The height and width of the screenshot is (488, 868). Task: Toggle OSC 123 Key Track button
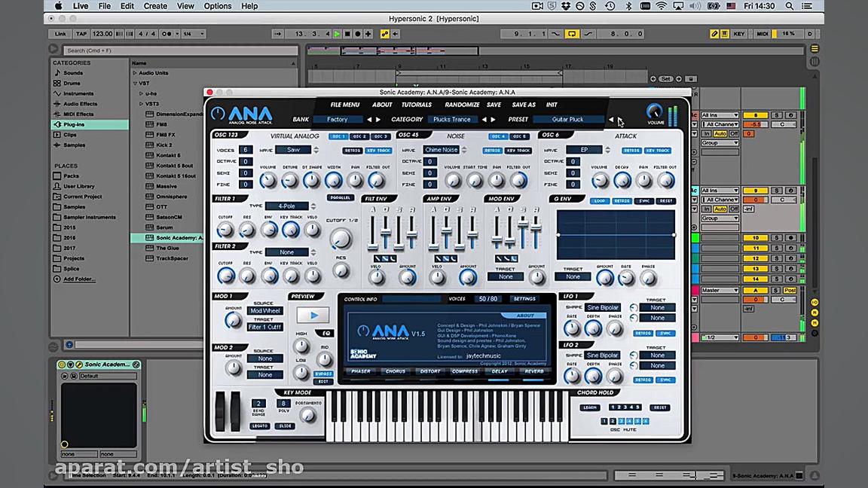[x=379, y=151]
